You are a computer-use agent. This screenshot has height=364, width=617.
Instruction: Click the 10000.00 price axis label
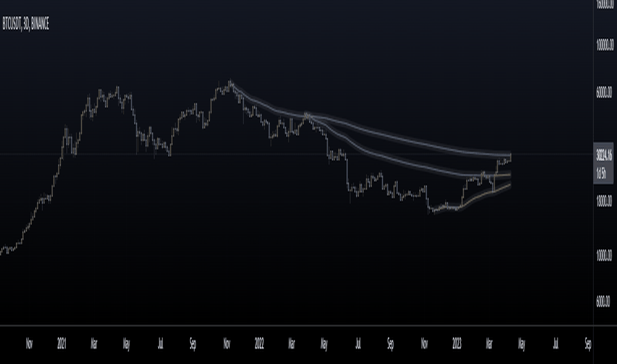[x=604, y=255]
